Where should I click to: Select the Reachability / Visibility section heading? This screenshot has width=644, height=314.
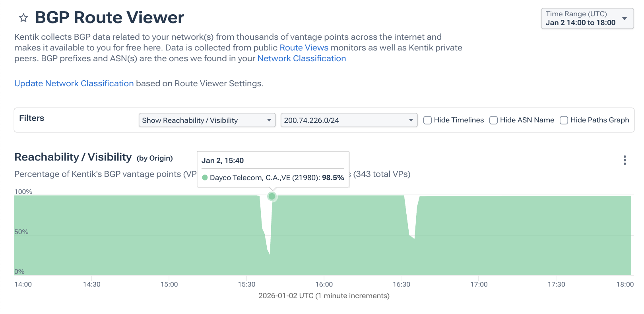point(73,157)
